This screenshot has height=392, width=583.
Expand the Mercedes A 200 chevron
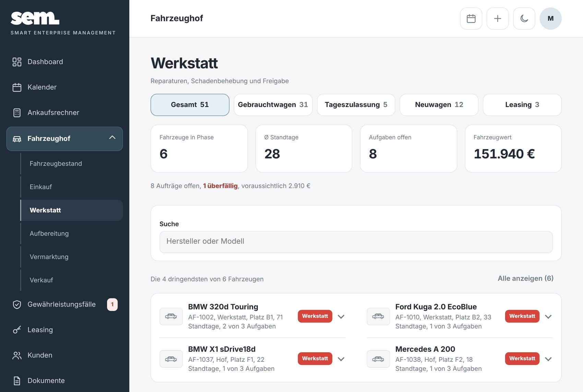(548, 359)
